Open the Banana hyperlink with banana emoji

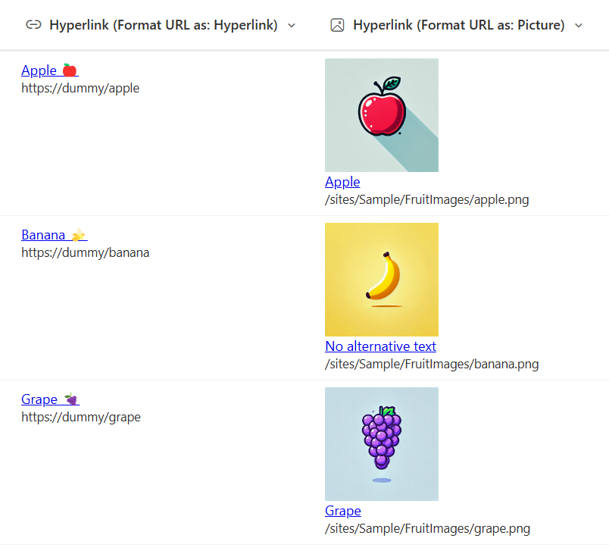(54, 235)
